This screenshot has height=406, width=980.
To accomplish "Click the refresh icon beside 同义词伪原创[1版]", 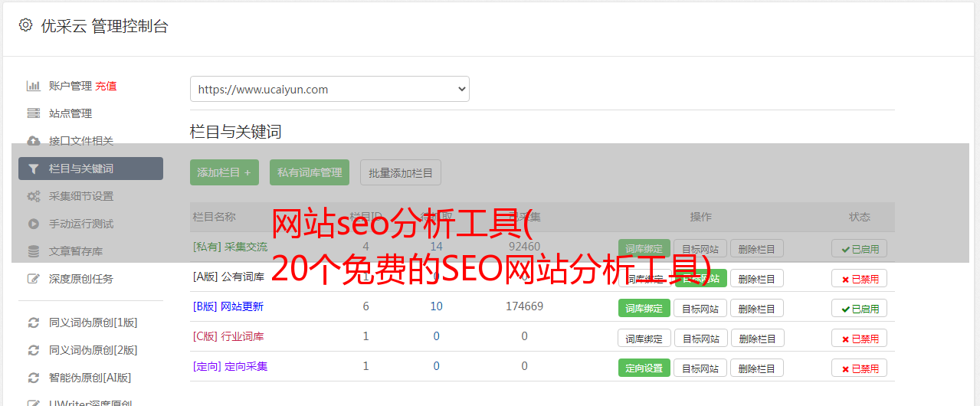I will (34, 323).
